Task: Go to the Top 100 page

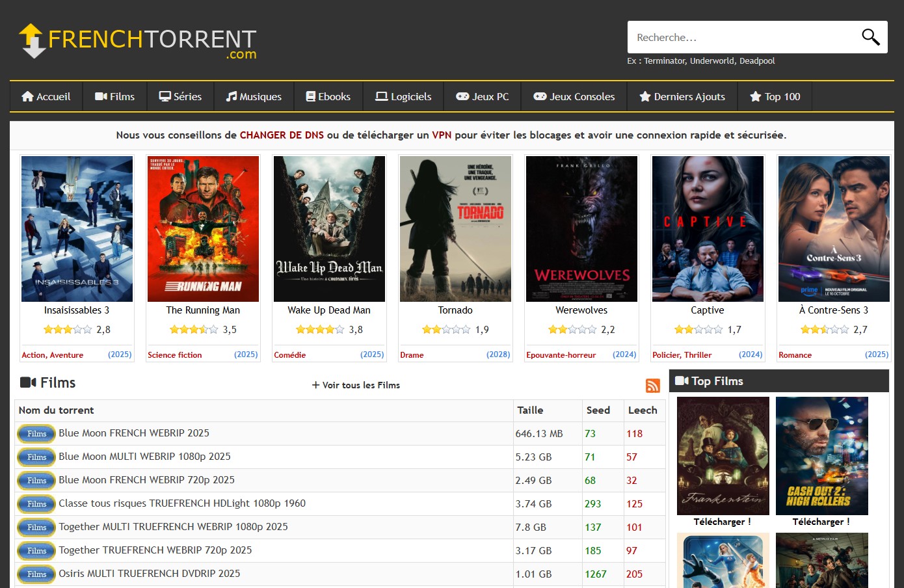Action: point(775,96)
